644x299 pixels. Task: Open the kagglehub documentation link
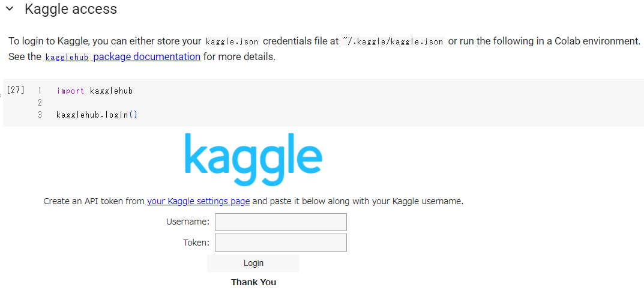(67, 57)
